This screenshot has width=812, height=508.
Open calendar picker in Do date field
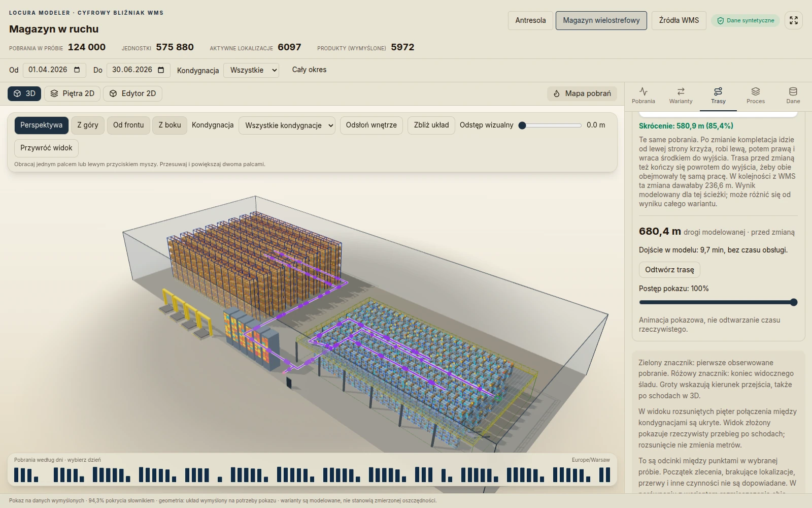point(161,70)
